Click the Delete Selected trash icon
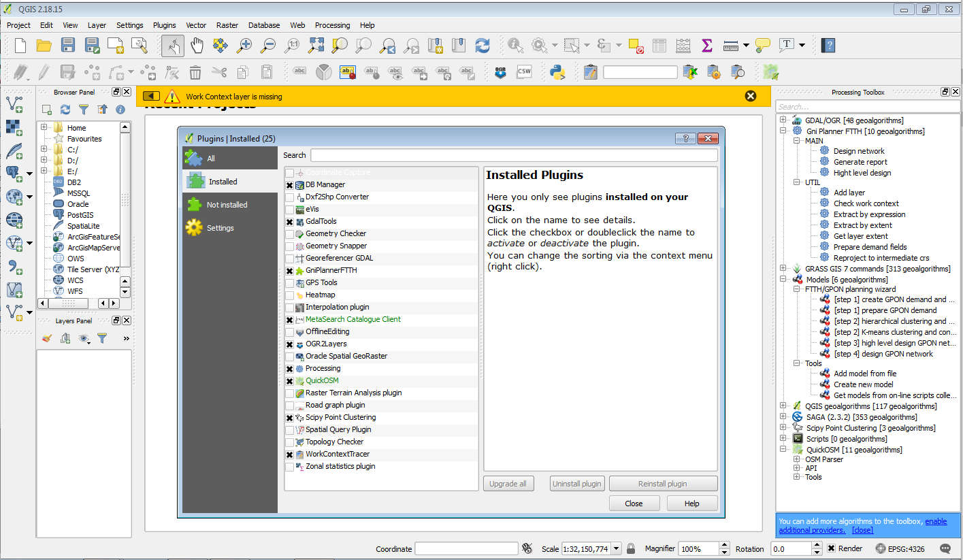 click(195, 71)
